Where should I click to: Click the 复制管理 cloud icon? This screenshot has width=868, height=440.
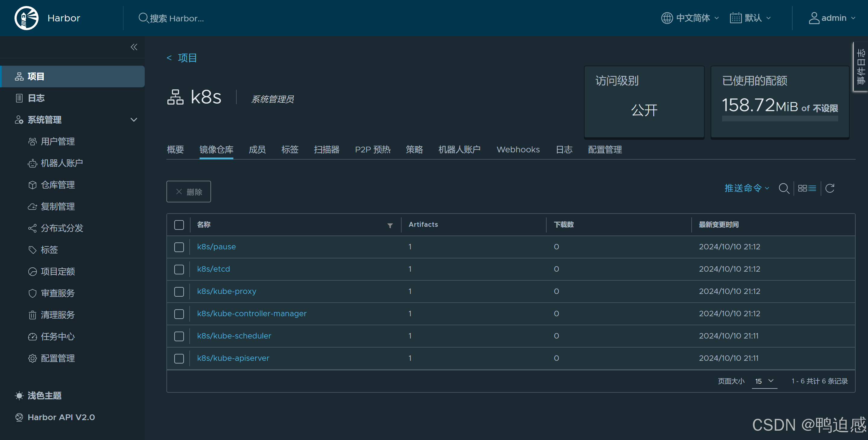tap(32, 206)
